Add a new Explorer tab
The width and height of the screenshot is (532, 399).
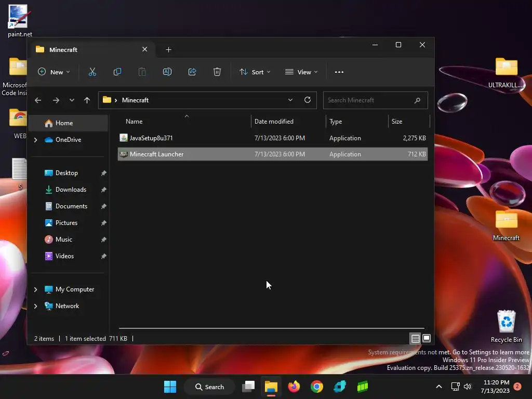coord(169,50)
